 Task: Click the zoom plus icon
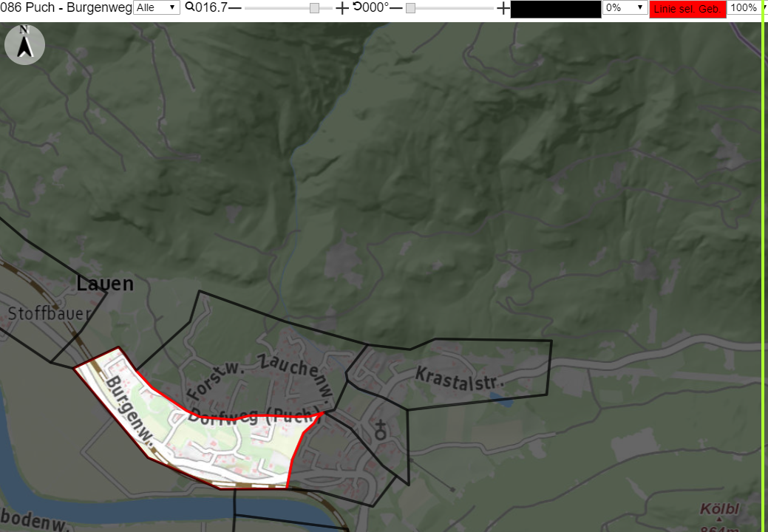pos(342,8)
